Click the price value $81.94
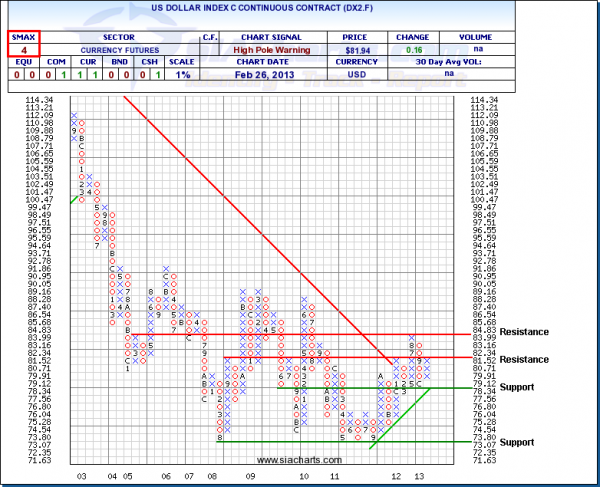The image size is (600, 487). point(358,47)
